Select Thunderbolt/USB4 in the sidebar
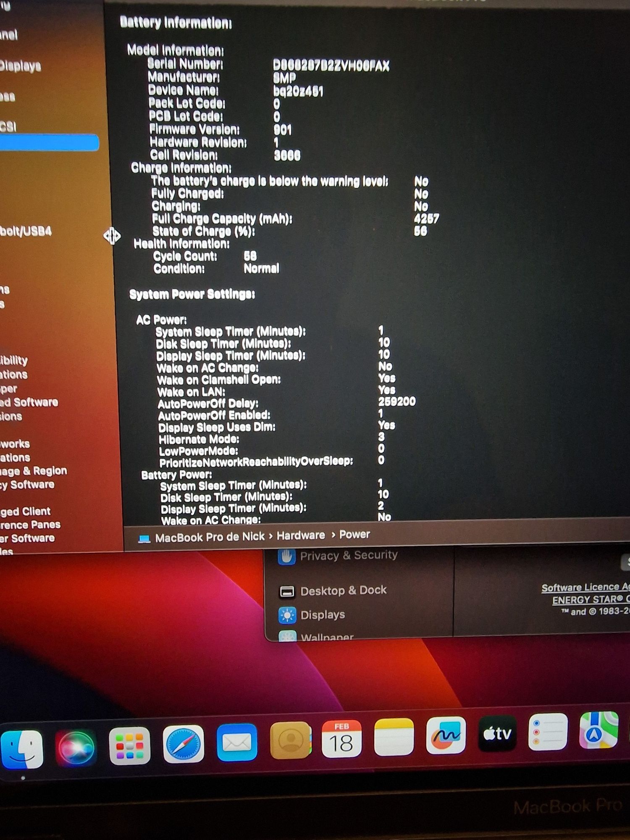Image resolution: width=630 pixels, height=840 pixels. click(25, 231)
